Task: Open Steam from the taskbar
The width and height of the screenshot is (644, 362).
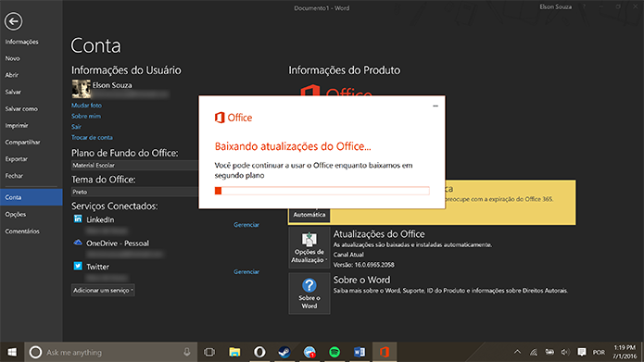Action: [x=284, y=352]
